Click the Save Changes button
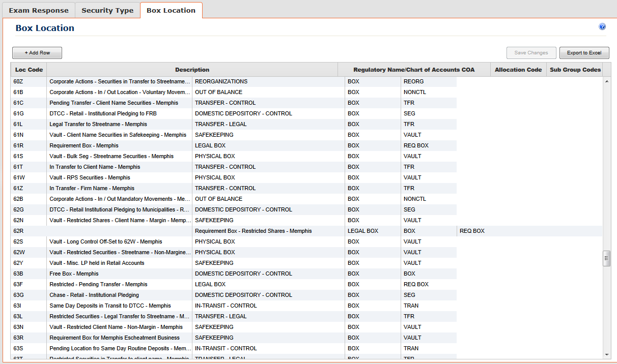617x364 pixels. [x=531, y=53]
